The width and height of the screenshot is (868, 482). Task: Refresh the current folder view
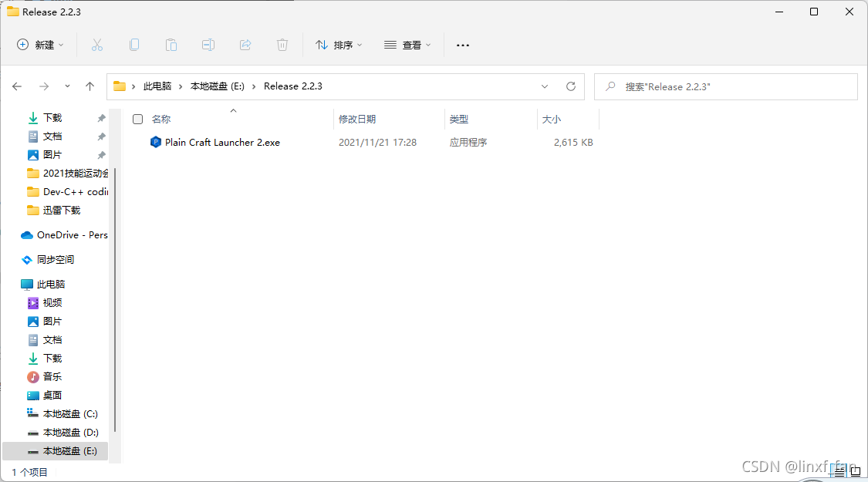pos(571,86)
